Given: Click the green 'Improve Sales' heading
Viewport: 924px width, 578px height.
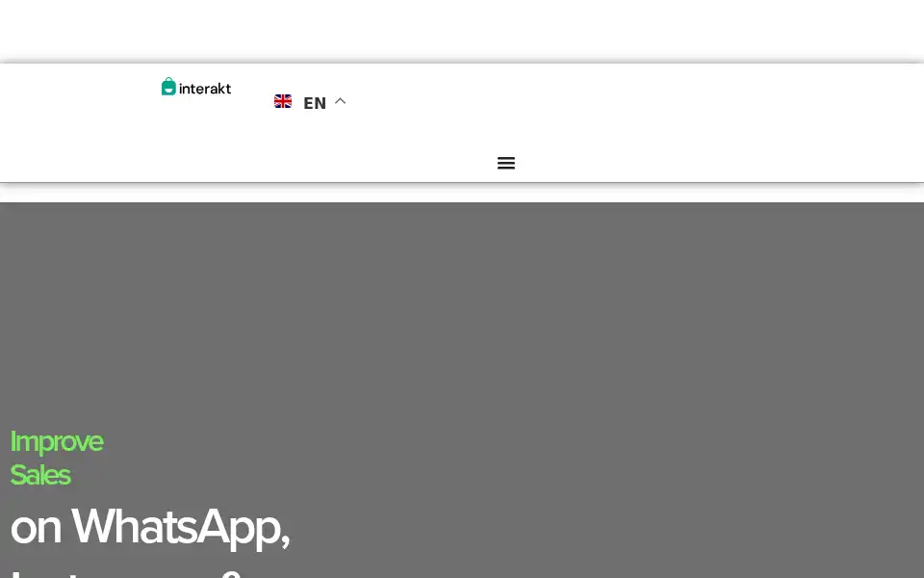Looking at the screenshot, I should (57, 459).
